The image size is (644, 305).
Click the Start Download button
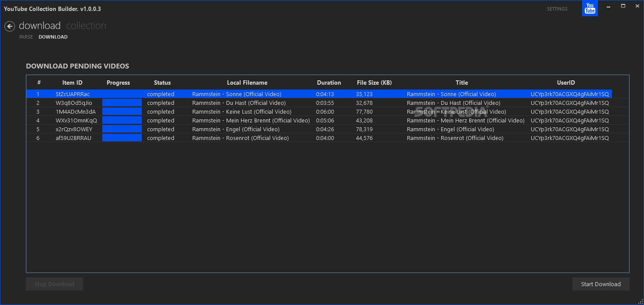(x=601, y=284)
